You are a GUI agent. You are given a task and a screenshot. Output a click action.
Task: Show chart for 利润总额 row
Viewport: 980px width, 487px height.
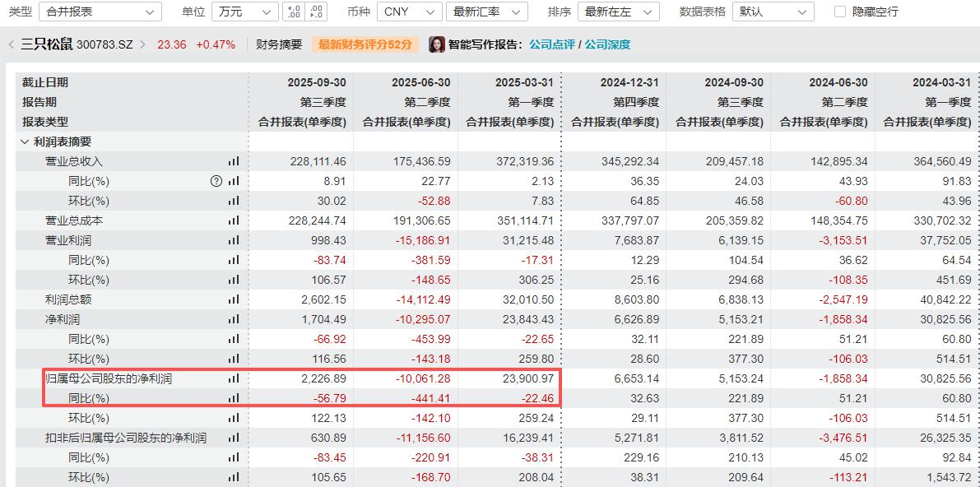pyautogui.click(x=234, y=299)
